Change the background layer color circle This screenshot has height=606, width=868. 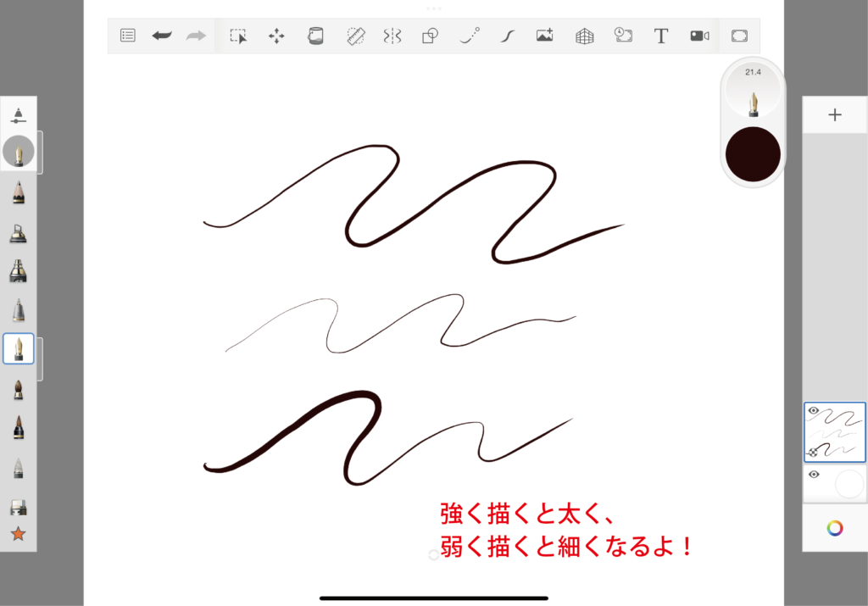(849, 484)
